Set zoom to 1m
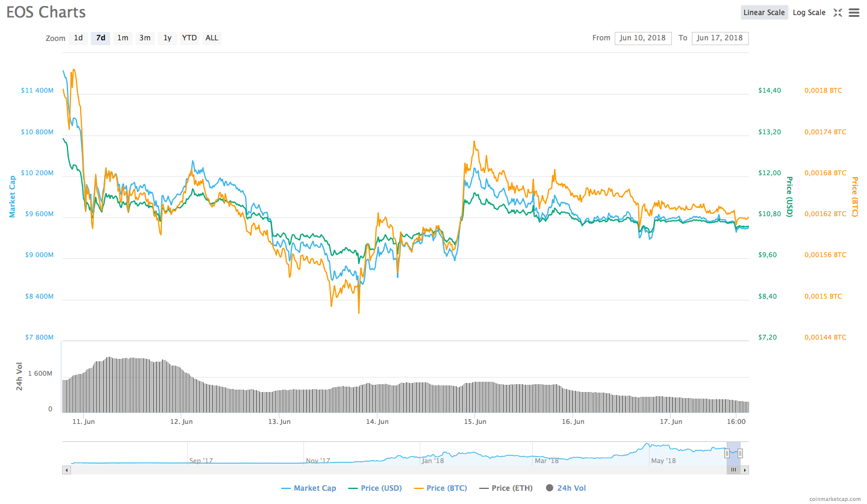This screenshot has width=867, height=504. [x=123, y=38]
